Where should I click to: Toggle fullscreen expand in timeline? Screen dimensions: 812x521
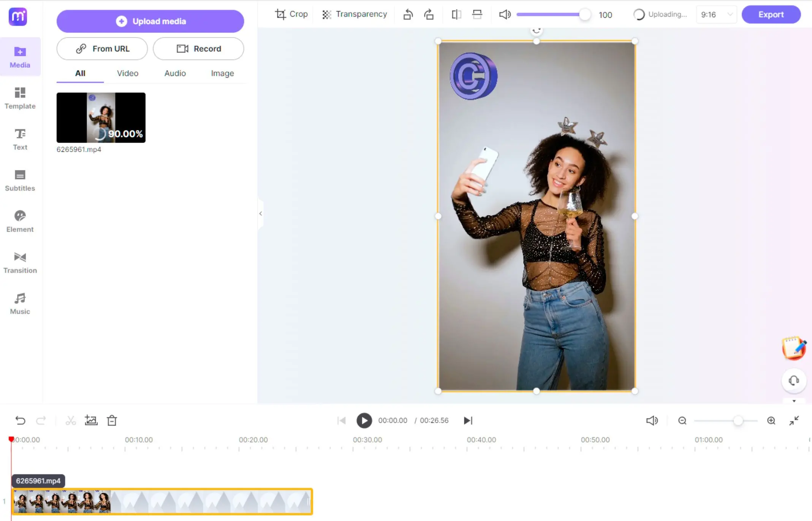point(794,420)
